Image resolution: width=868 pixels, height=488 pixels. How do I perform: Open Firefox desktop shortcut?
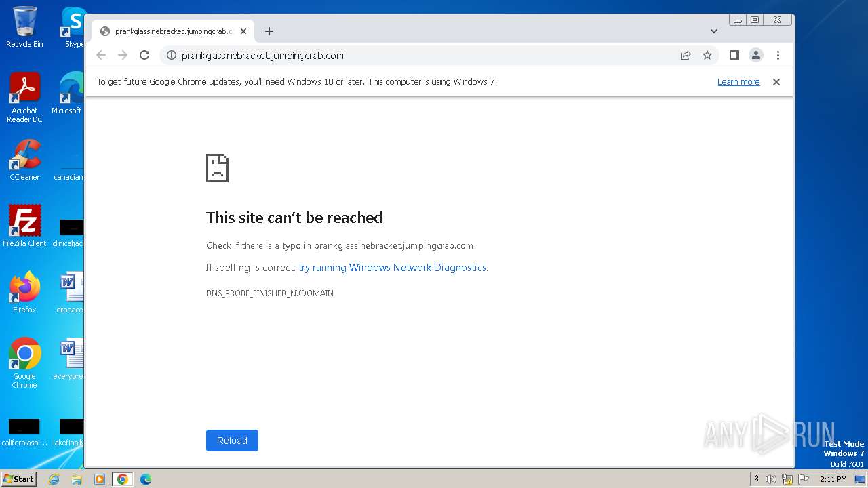24,292
